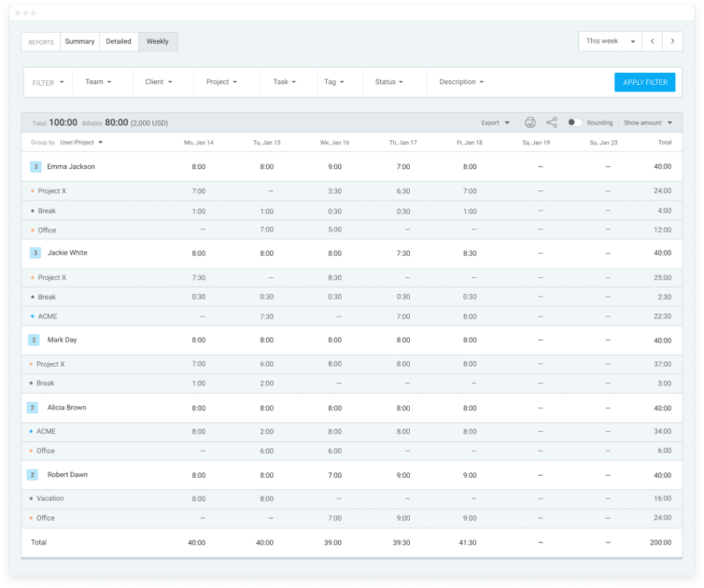Image resolution: width=704 pixels, height=588 pixels.
Task: Toggle the Rounding switch
Action: coord(574,122)
